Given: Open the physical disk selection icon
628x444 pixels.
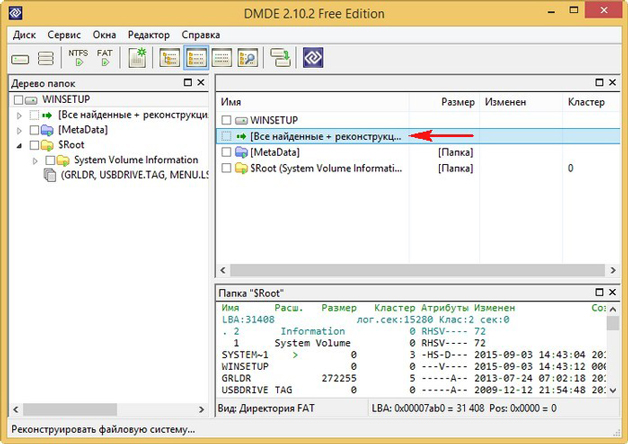Looking at the screenshot, I should [x=21, y=59].
